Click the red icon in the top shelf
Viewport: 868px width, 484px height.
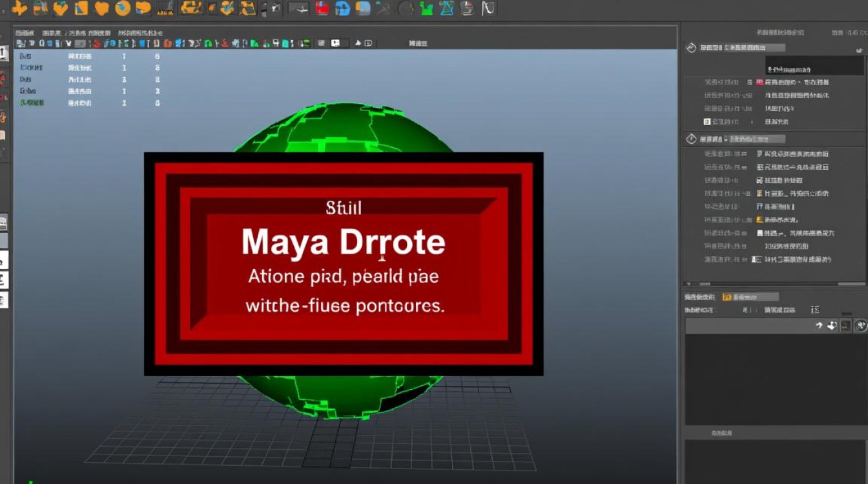click(324, 8)
